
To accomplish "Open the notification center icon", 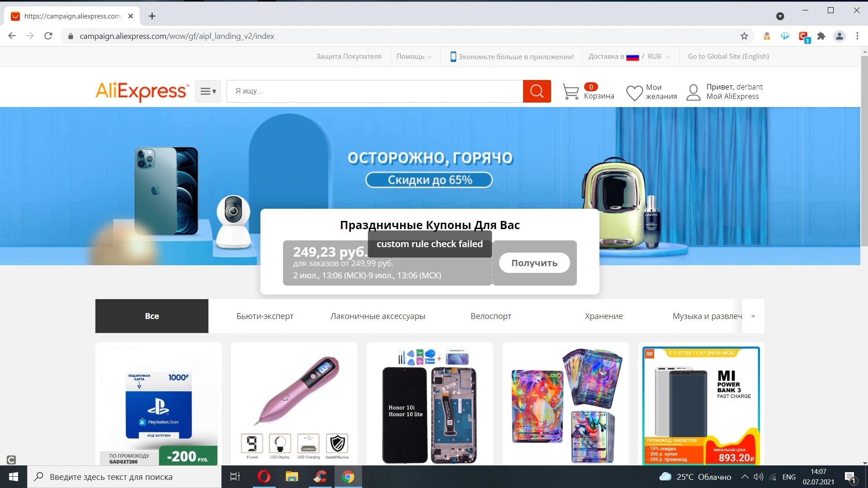I will pyautogui.click(x=850, y=477).
